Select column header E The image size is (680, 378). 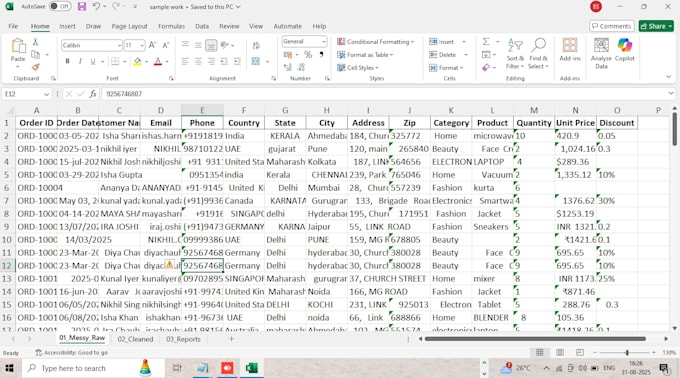click(202, 110)
